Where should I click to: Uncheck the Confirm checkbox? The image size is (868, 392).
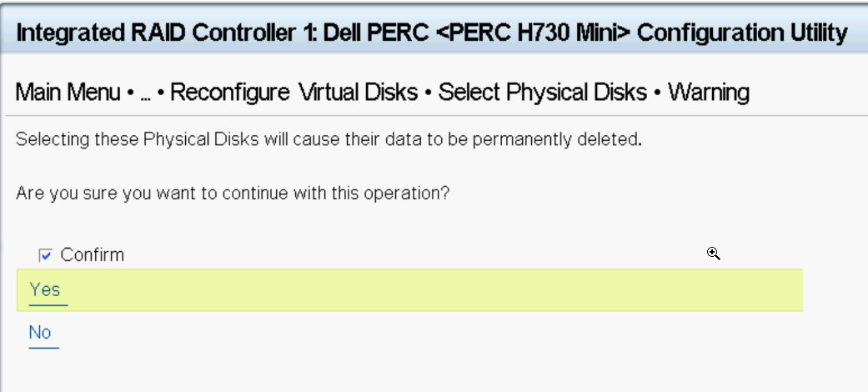[45, 256]
